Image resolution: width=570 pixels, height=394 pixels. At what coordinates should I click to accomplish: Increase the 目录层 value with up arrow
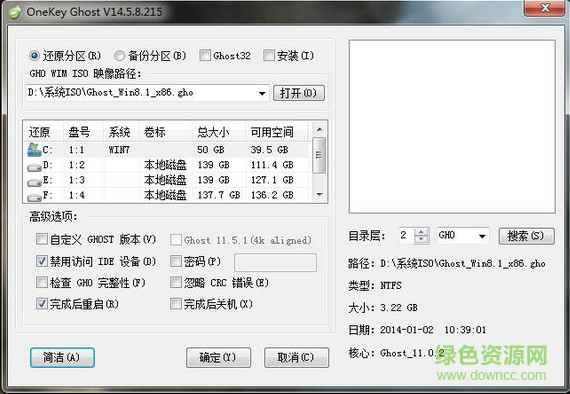[x=421, y=232]
